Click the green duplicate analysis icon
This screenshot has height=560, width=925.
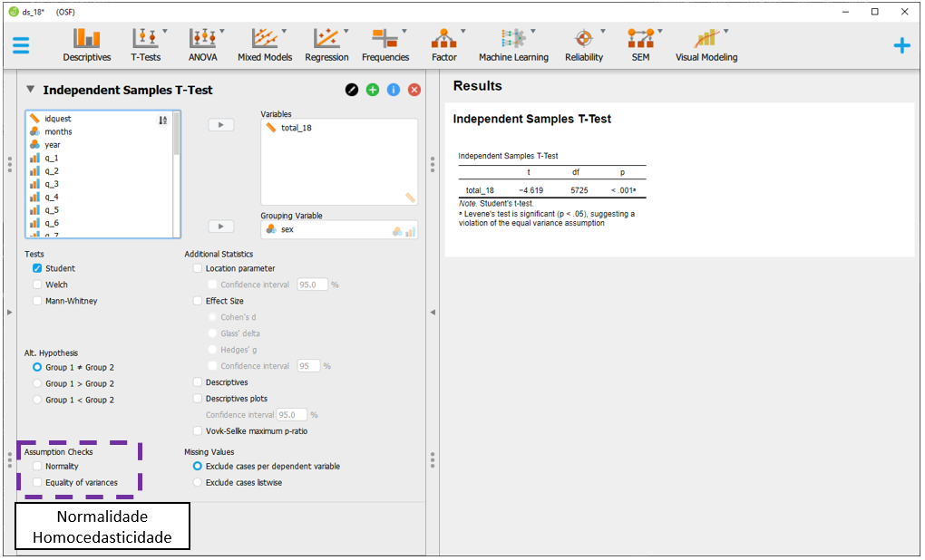point(372,90)
